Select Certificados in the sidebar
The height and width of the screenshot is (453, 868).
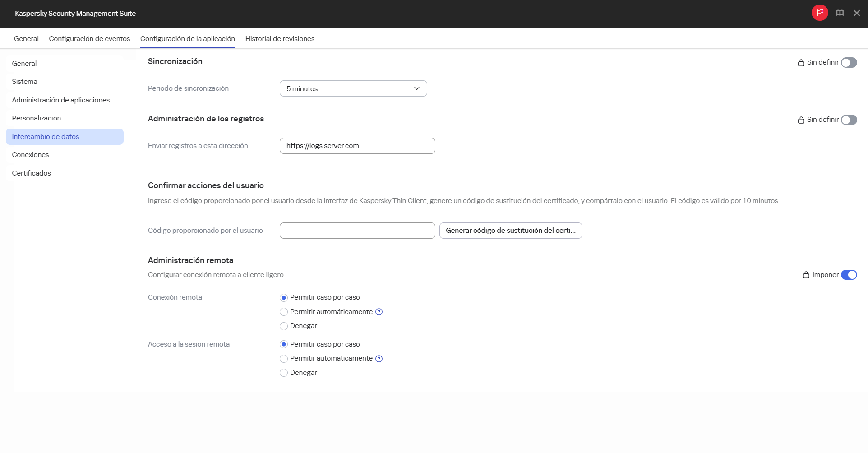coord(31,173)
